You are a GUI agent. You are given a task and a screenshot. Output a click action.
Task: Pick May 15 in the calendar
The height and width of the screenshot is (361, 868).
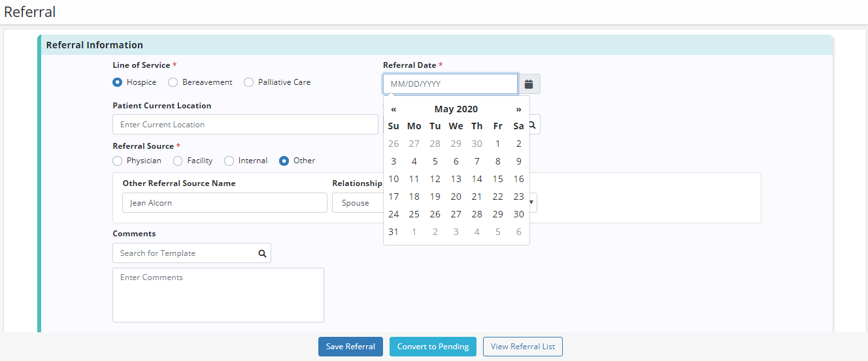coord(497,179)
